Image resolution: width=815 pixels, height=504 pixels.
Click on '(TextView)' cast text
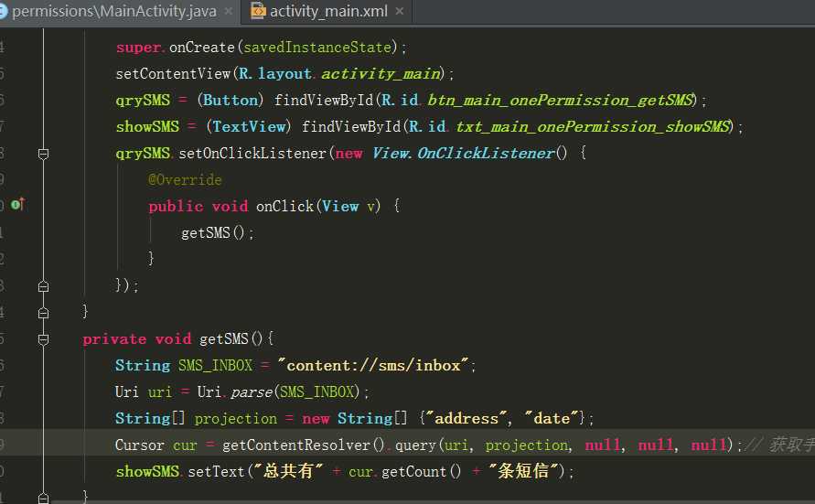tap(249, 127)
